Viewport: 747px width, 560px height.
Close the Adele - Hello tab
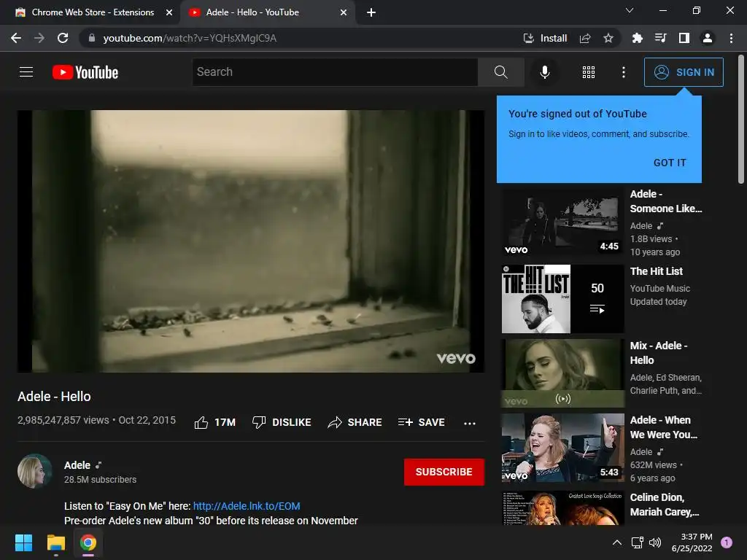[x=344, y=12]
